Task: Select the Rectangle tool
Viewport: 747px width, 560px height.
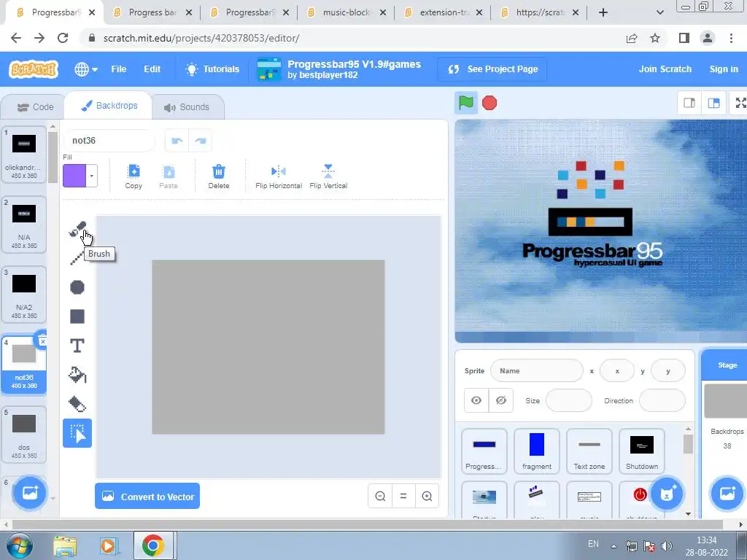Action: pyautogui.click(x=77, y=316)
